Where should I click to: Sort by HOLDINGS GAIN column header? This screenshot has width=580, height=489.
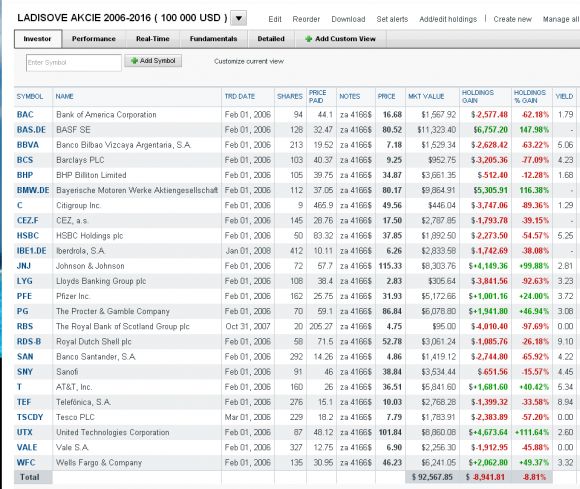[x=478, y=97]
